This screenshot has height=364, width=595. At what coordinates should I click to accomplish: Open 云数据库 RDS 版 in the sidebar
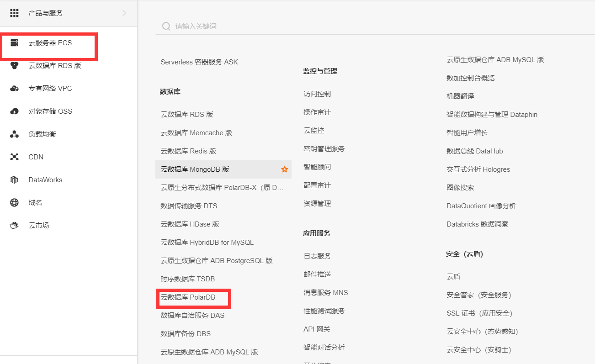[x=55, y=66]
